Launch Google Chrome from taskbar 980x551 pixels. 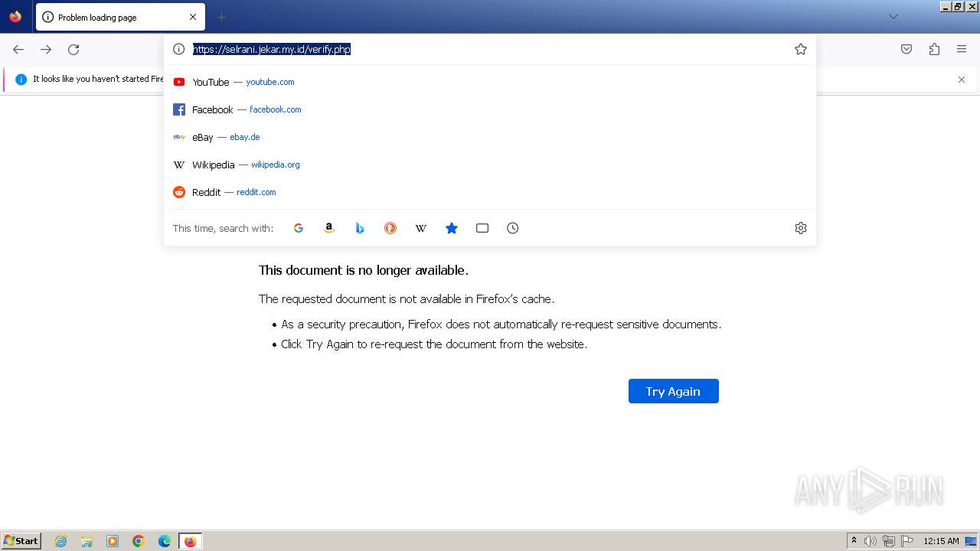tap(139, 541)
